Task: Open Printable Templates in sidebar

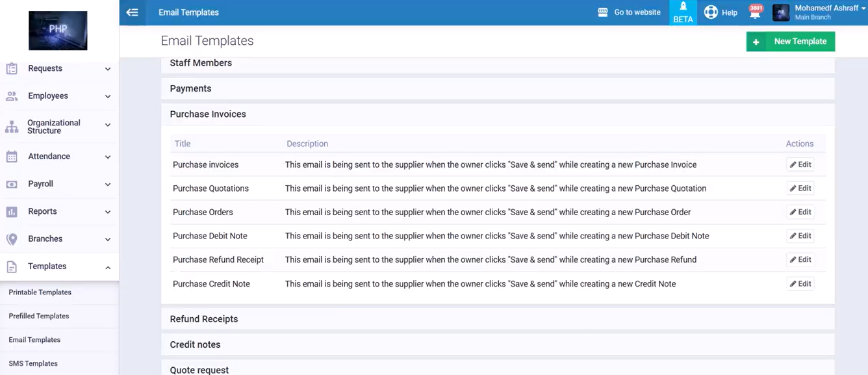Action: pyautogui.click(x=40, y=292)
